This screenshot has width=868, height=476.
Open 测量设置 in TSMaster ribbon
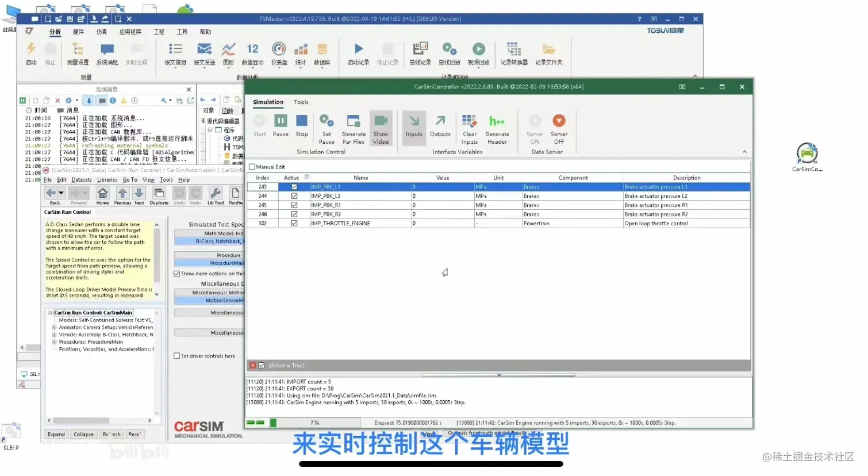[x=78, y=54]
